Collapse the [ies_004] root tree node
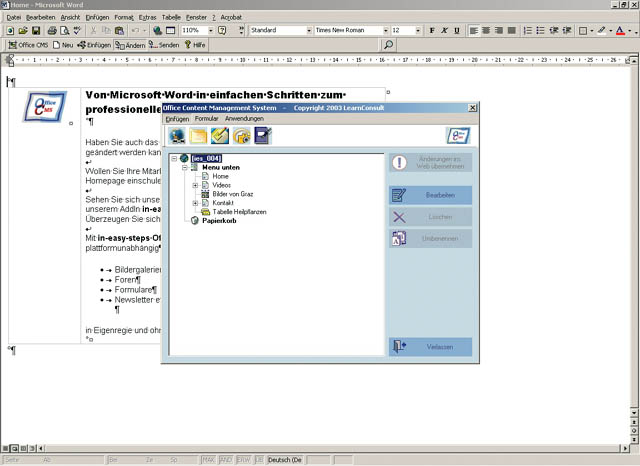Screen dimensions: 640x466 tap(174, 158)
